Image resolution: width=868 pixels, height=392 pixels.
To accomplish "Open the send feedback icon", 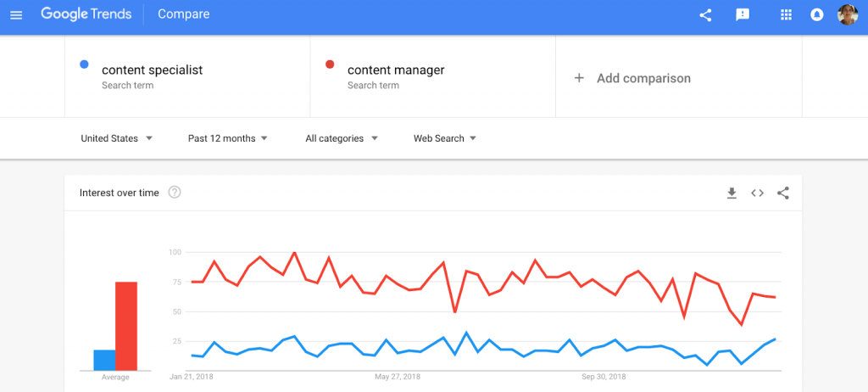I will [x=743, y=14].
